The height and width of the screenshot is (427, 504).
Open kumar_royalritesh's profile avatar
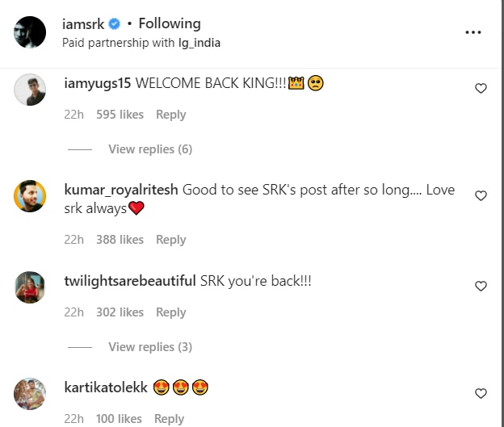[30, 196]
